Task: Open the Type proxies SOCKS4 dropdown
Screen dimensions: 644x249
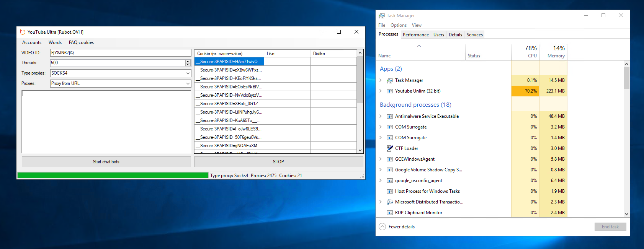Action: point(188,73)
